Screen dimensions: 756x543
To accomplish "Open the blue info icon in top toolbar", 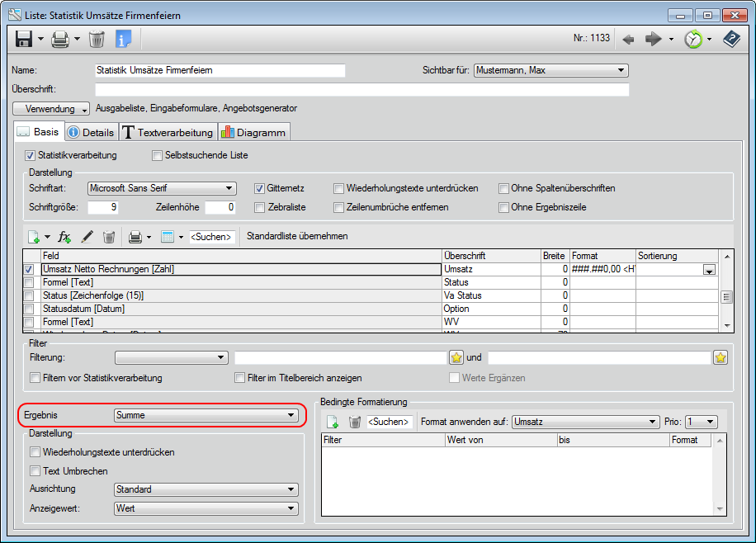I will [123, 39].
